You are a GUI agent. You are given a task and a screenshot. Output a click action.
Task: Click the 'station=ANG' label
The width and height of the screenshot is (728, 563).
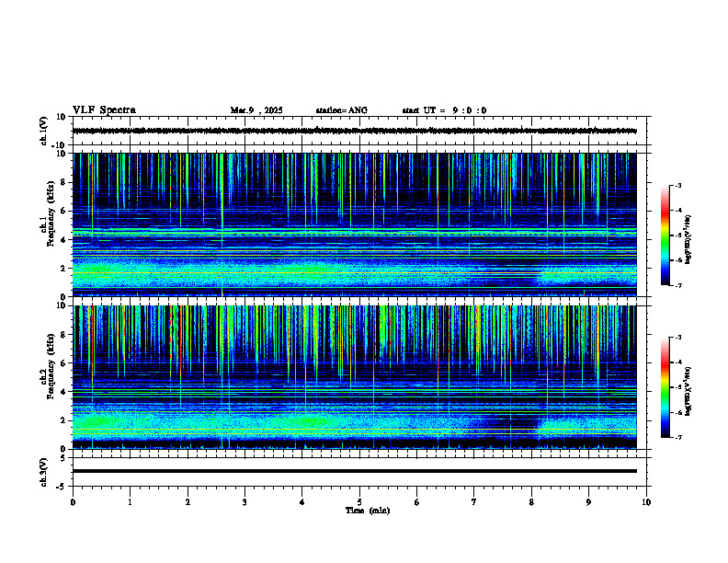(x=341, y=110)
